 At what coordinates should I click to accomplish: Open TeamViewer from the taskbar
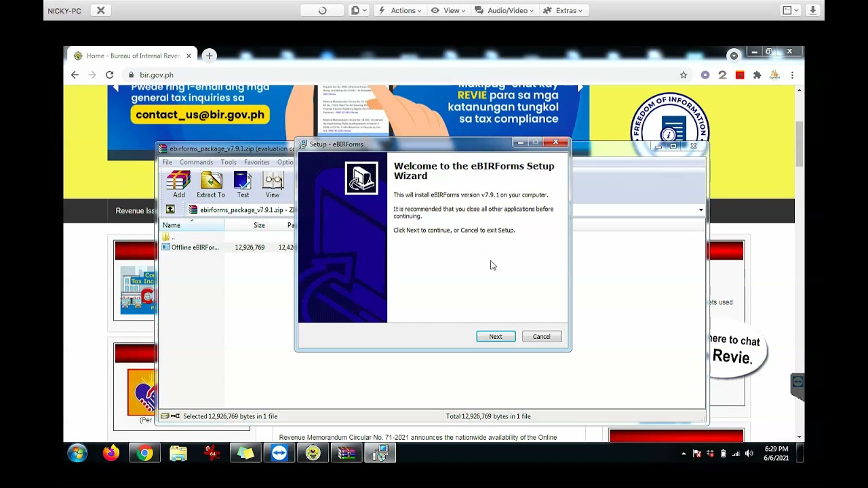279,453
